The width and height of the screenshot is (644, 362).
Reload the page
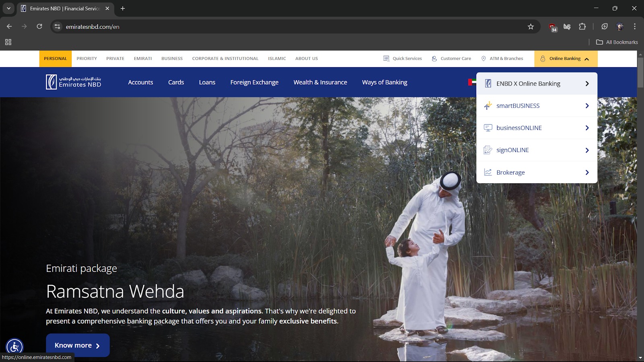pyautogui.click(x=39, y=27)
